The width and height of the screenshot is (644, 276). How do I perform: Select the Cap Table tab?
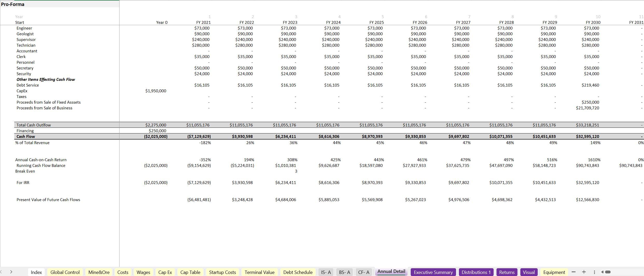(190, 272)
